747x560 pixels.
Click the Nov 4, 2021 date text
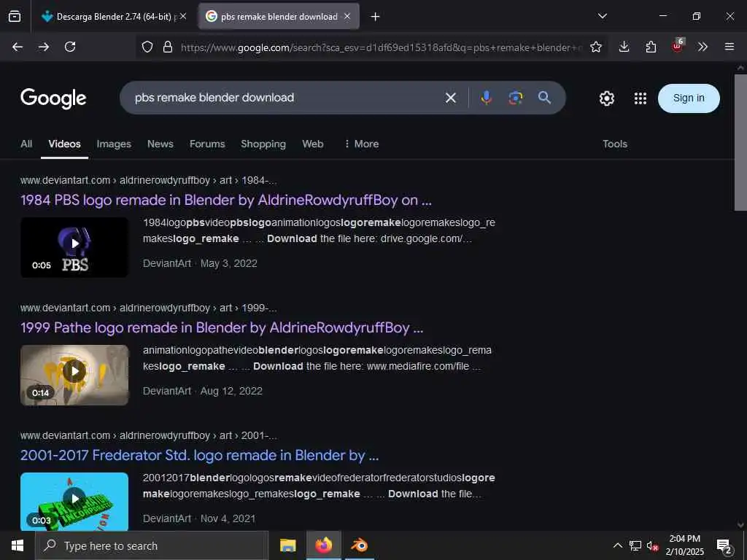coord(228,518)
